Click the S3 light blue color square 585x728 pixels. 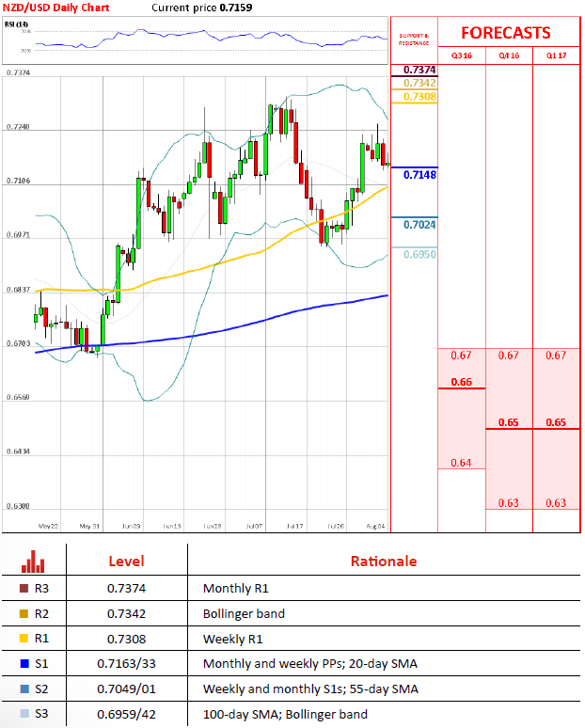24,715
